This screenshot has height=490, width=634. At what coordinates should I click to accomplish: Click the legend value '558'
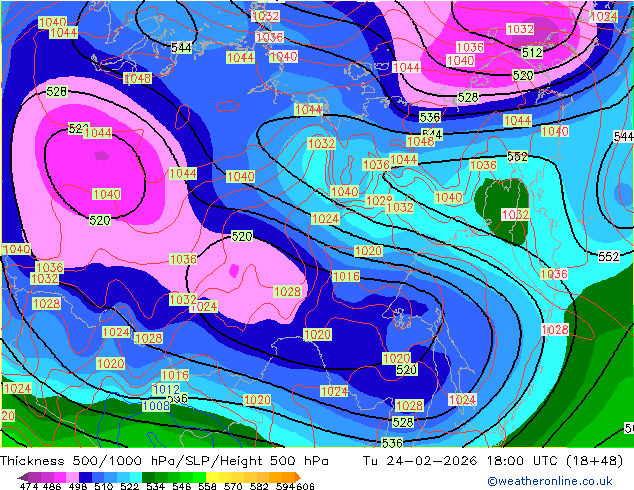[207, 486]
